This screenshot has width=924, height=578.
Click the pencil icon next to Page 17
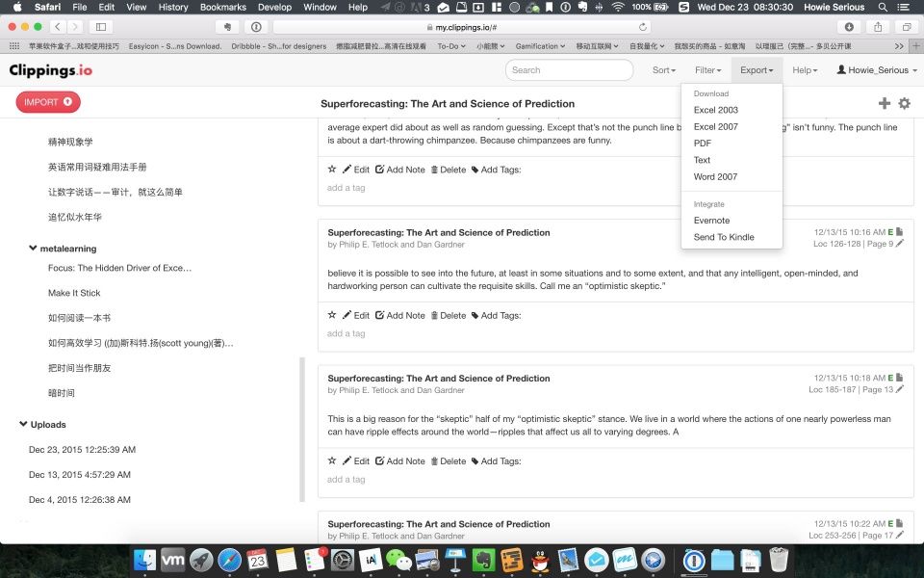899,535
